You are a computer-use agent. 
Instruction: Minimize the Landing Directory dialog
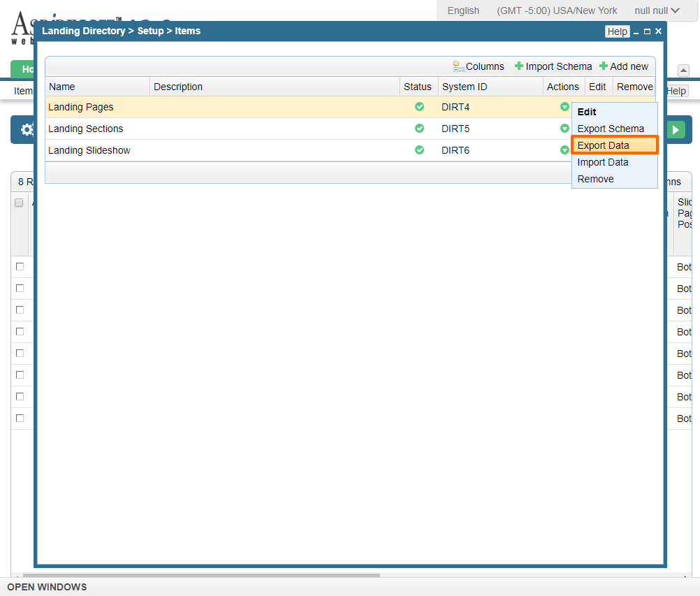pyautogui.click(x=636, y=31)
